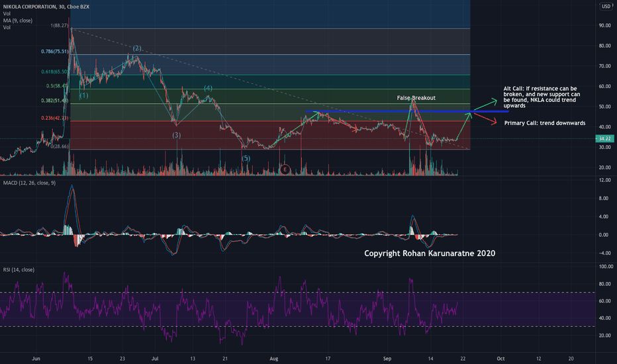Select the Elliott wave label (3)

[x=176, y=136]
